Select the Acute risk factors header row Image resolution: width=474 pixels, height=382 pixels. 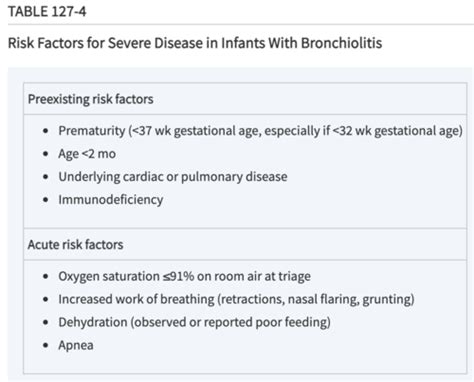coord(245,244)
